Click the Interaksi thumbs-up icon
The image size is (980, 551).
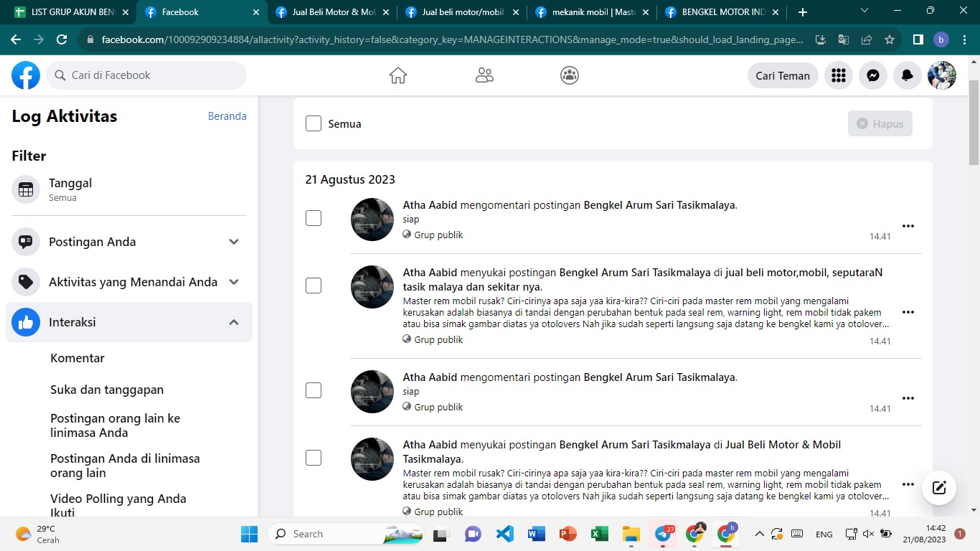[26, 322]
